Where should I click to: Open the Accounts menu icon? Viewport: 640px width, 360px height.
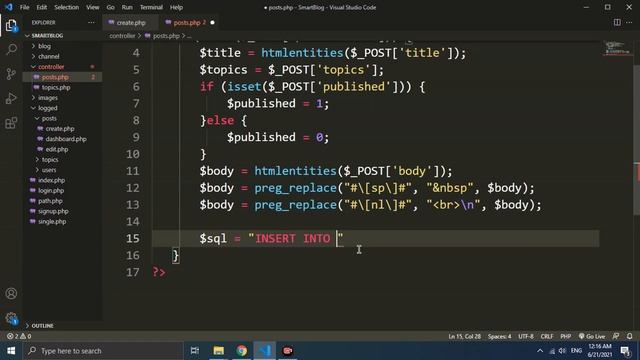point(11,293)
